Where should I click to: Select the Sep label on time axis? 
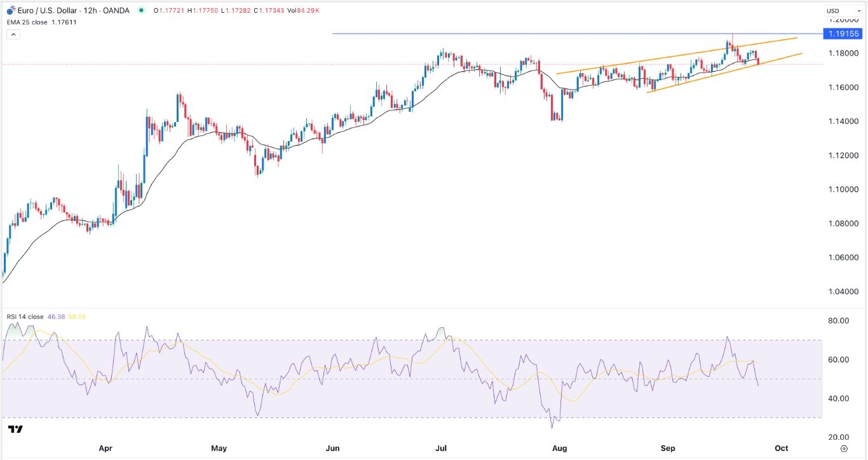coord(667,448)
